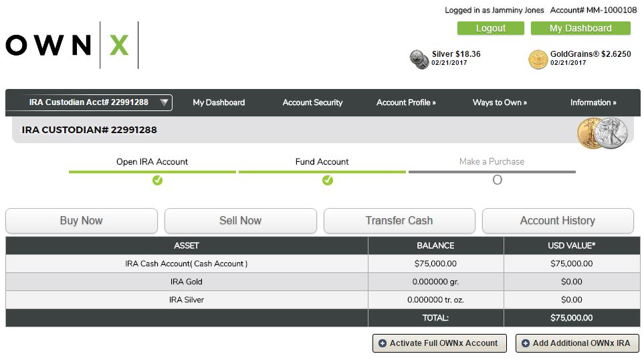Click the Fund Account green checkmark
Viewport: 644px width, 362px height.
pos(327,180)
